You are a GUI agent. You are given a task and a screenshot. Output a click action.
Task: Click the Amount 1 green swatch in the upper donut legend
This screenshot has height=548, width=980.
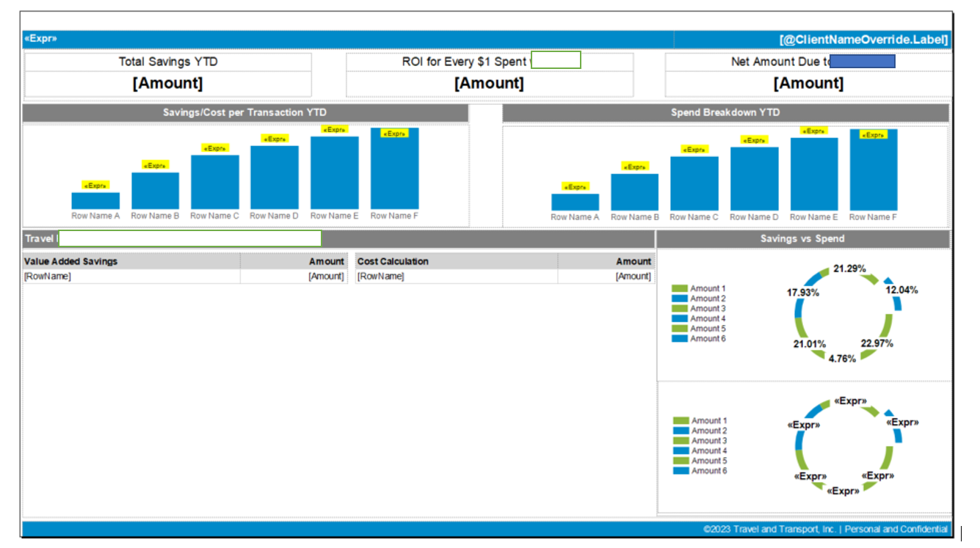click(680, 289)
